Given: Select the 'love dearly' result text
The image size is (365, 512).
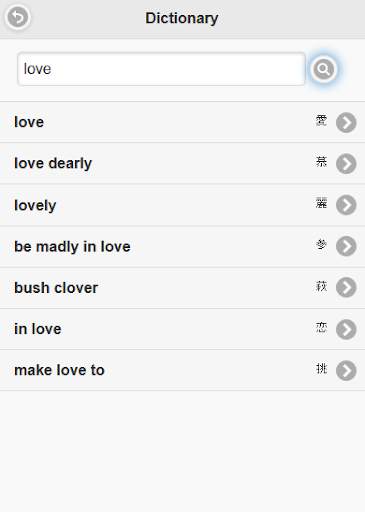Looking at the screenshot, I should coord(53,164).
